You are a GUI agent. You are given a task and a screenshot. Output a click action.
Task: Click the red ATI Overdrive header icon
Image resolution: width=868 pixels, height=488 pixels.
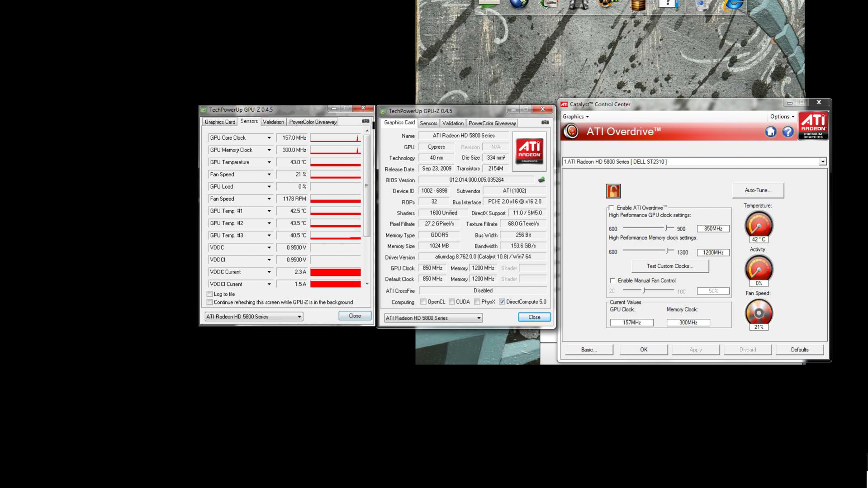tap(572, 131)
